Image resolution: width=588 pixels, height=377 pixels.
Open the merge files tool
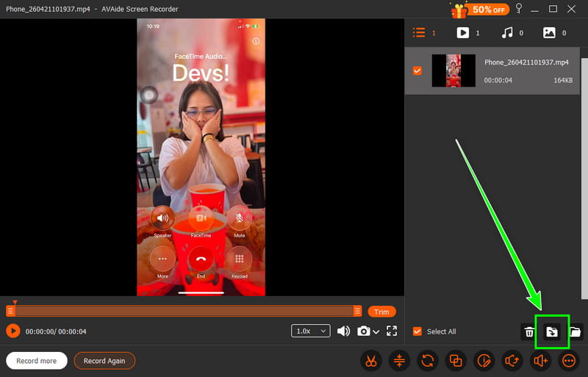pos(456,361)
